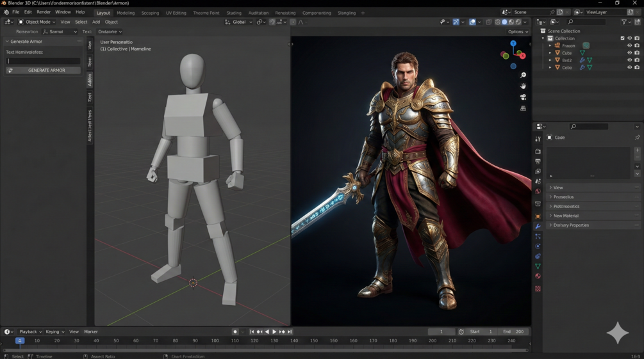Image resolution: width=644 pixels, height=359 pixels.
Task: Switch to perspective/orthographic grid icon
Action: [523, 108]
